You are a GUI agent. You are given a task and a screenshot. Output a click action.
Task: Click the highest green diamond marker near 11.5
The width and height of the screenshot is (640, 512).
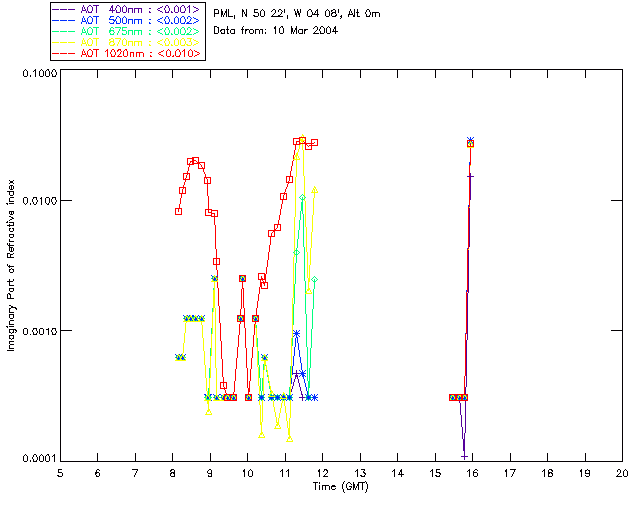point(302,198)
